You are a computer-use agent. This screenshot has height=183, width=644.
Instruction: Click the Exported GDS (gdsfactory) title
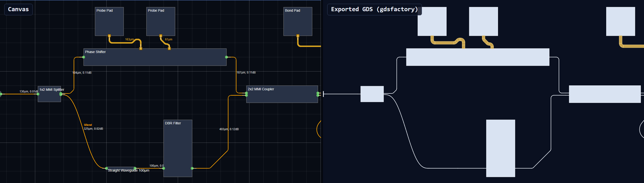click(374, 9)
